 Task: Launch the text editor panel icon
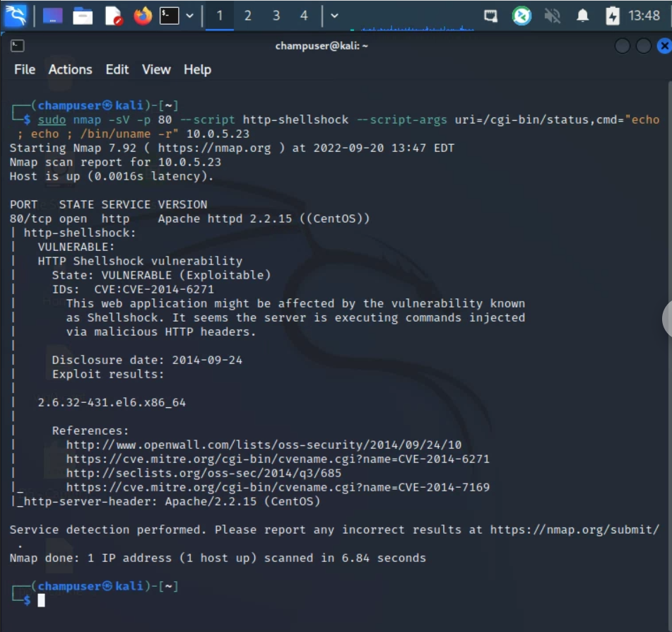[x=114, y=16]
